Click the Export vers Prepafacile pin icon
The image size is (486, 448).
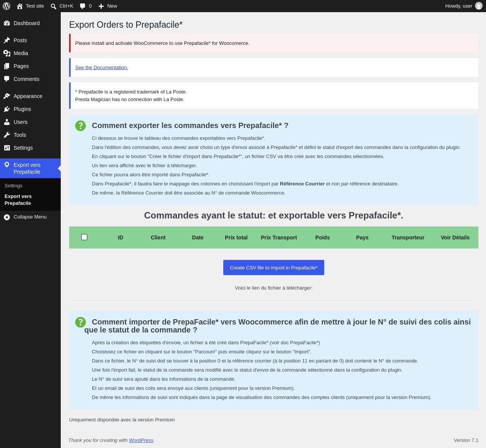click(7, 165)
